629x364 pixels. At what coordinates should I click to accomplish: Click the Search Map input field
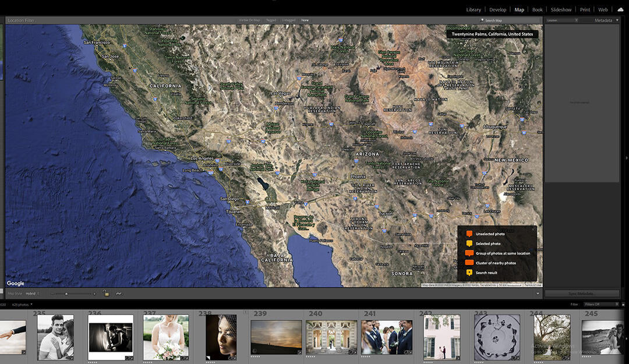point(511,20)
